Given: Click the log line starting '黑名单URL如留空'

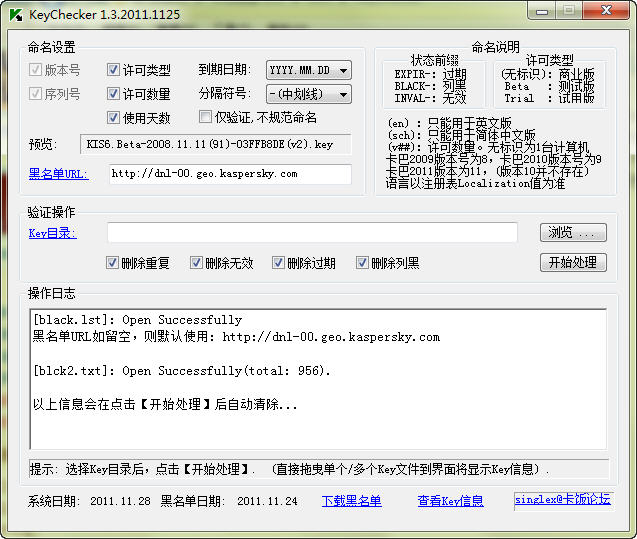Looking at the screenshot, I should (x=236, y=337).
